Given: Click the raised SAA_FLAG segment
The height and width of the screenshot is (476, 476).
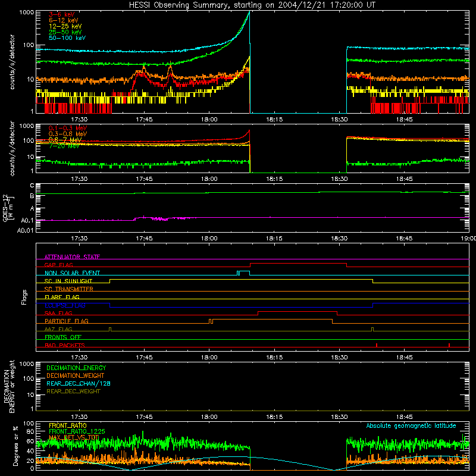Looking at the screenshot, I should (297, 311).
